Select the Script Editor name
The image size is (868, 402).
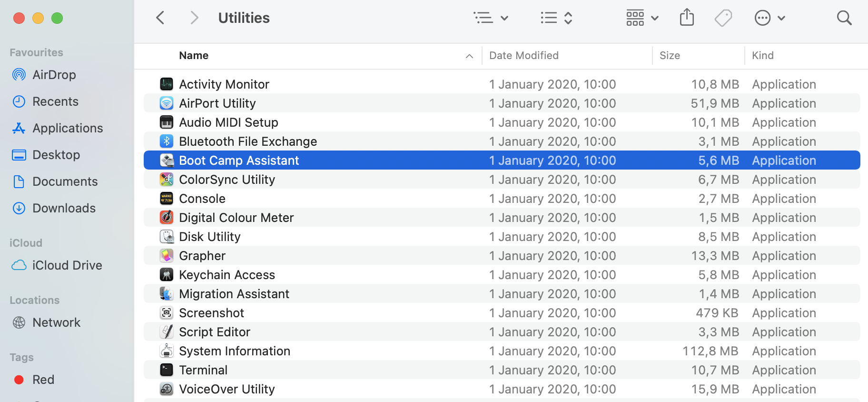click(215, 332)
